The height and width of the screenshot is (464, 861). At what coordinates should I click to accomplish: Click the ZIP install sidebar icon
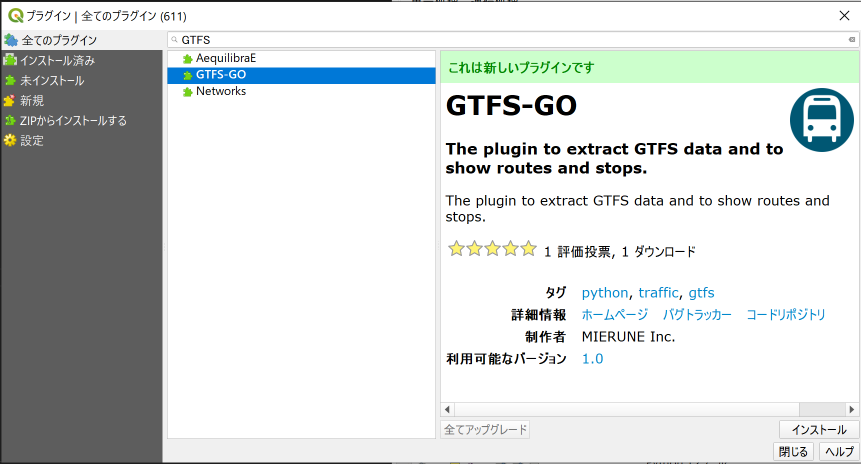10,120
